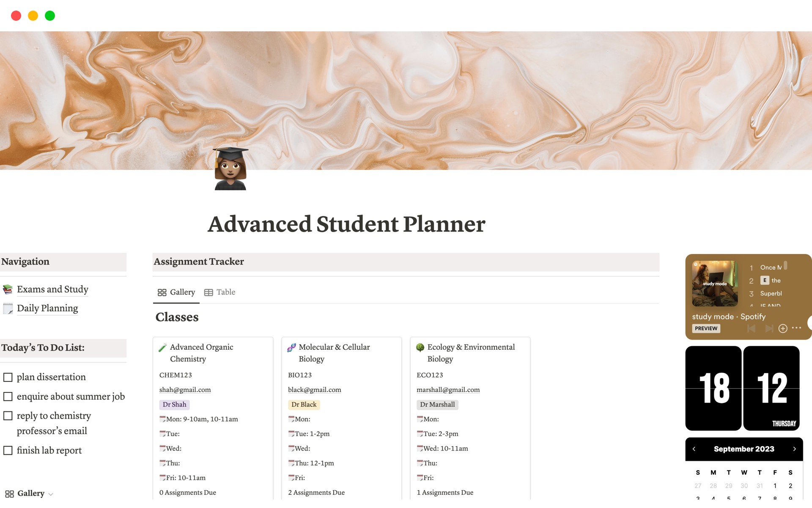Open Exams and Study section
Screen dimensions: 812x508
point(52,289)
